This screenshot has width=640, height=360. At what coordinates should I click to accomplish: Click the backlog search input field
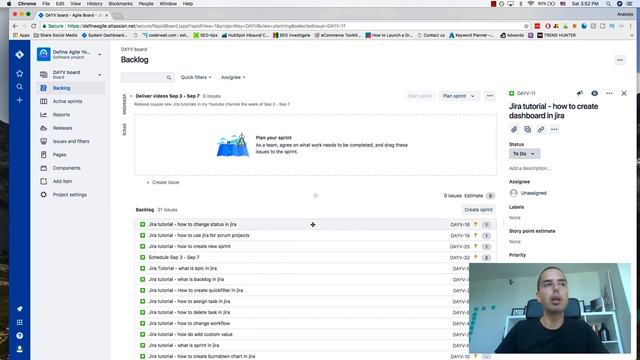147,77
